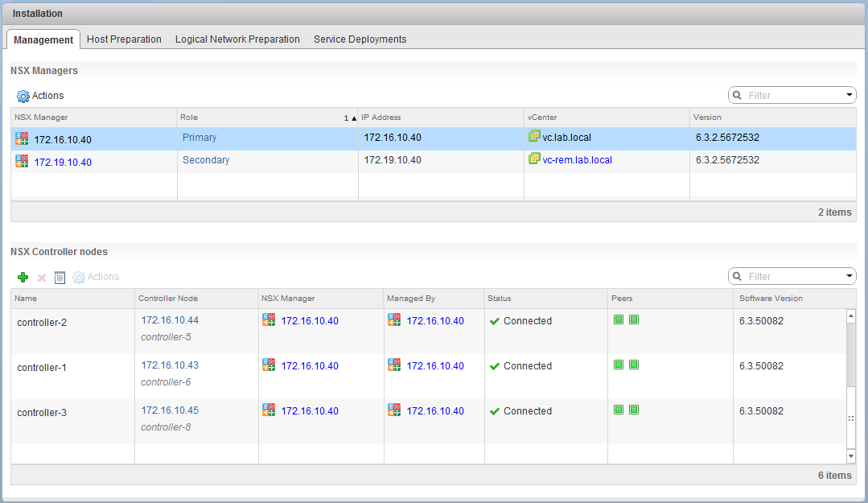Click the red X delete controller icon

(42, 277)
